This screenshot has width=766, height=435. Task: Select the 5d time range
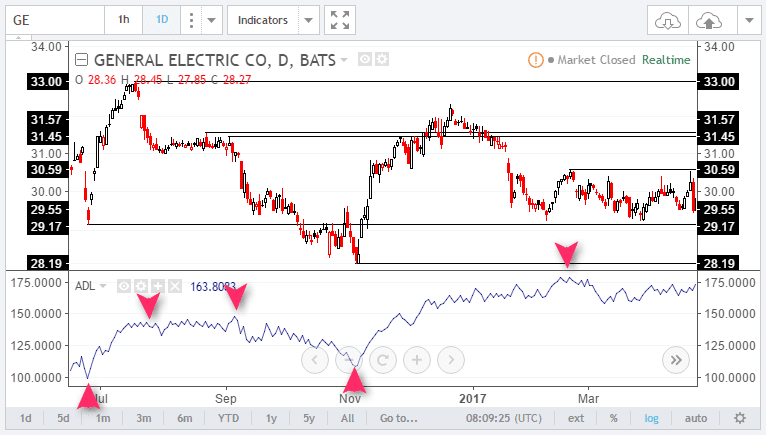pos(63,418)
